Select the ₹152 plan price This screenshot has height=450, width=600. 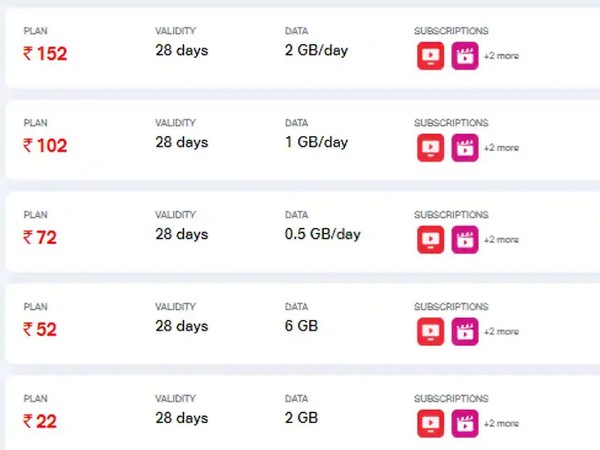tap(45, 54)
